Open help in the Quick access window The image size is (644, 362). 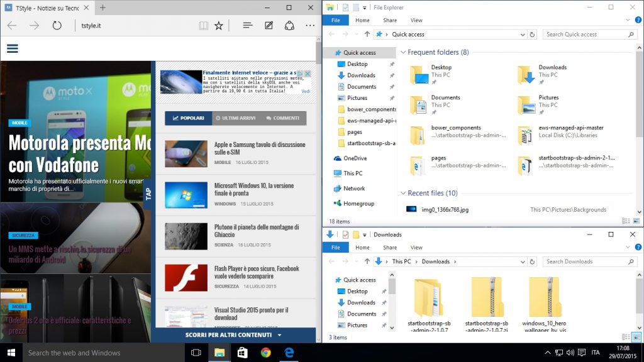point(638,19)
